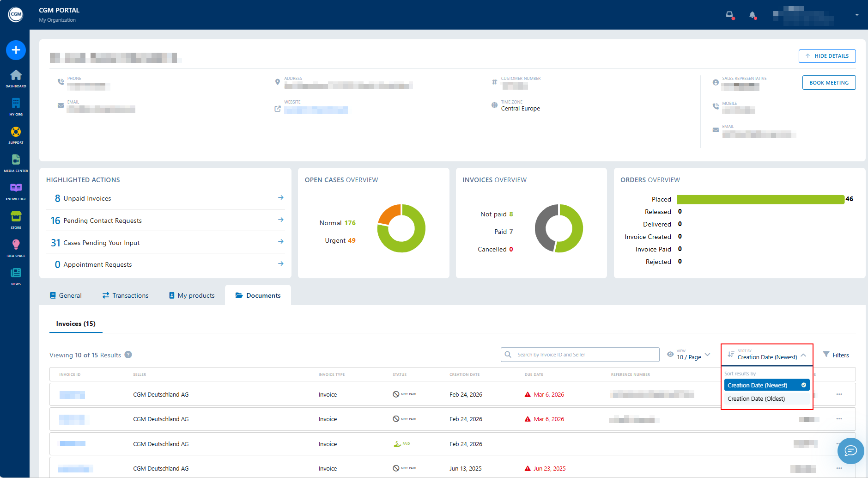Click the Status column header

coord(400,374)
